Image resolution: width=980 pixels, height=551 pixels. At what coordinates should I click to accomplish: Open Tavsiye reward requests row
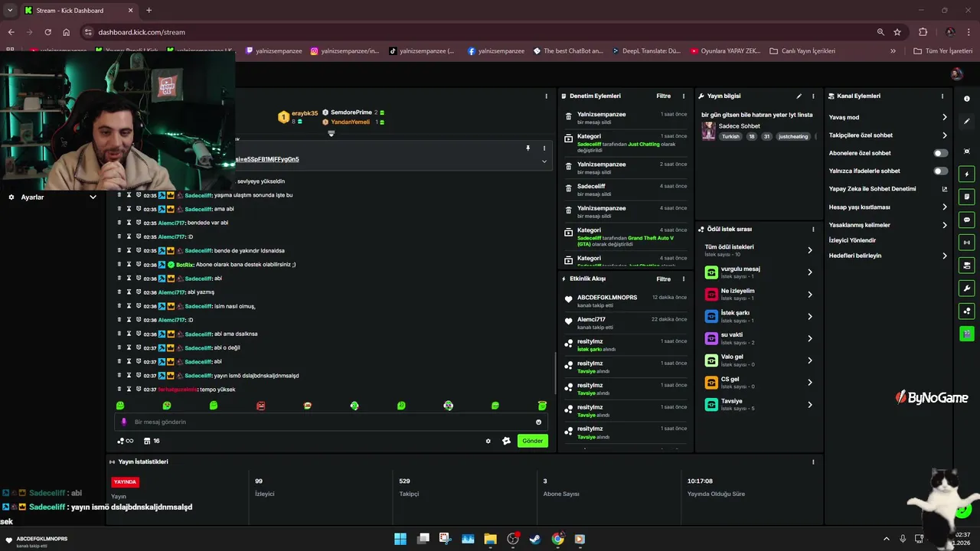click(x=759, y=404)
